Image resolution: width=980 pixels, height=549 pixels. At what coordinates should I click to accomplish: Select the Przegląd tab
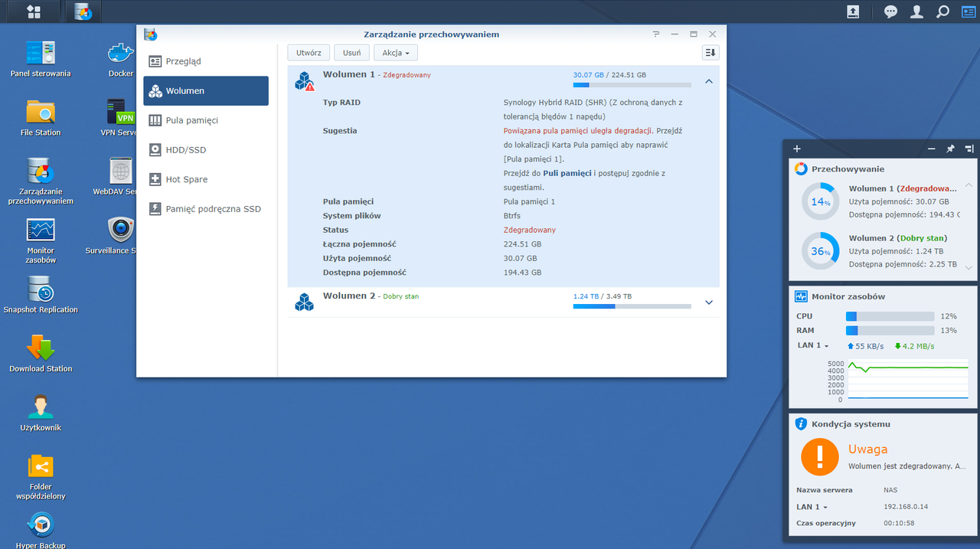[206, 61]
